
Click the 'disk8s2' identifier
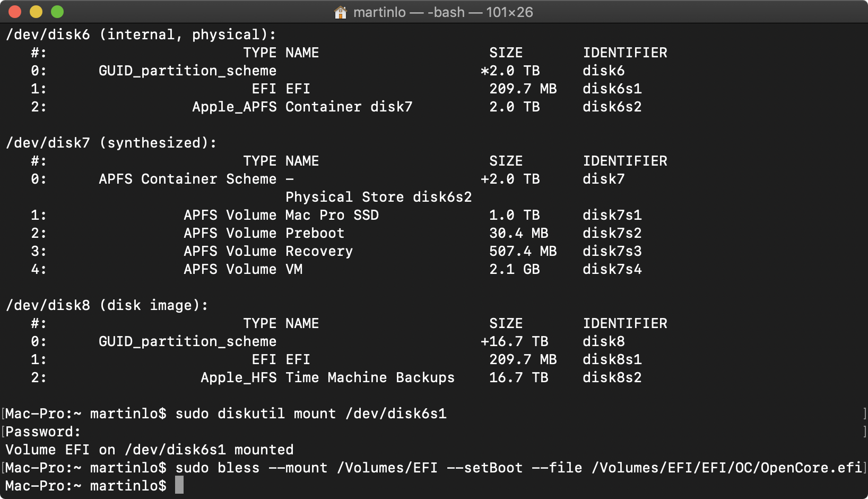click(612, 377)
